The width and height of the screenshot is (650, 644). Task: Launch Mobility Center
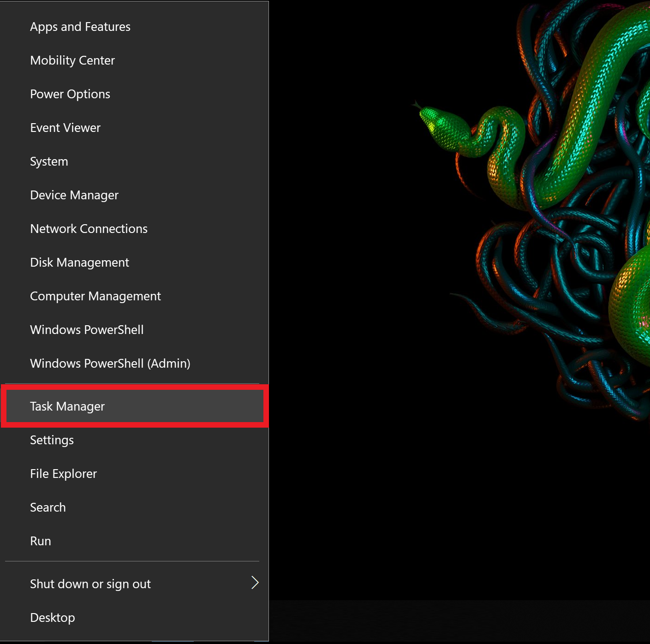point(72,60)
